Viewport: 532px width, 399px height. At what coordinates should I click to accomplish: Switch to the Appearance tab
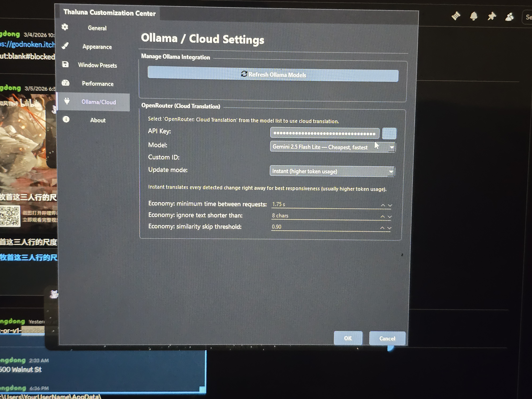pos(97,47)
